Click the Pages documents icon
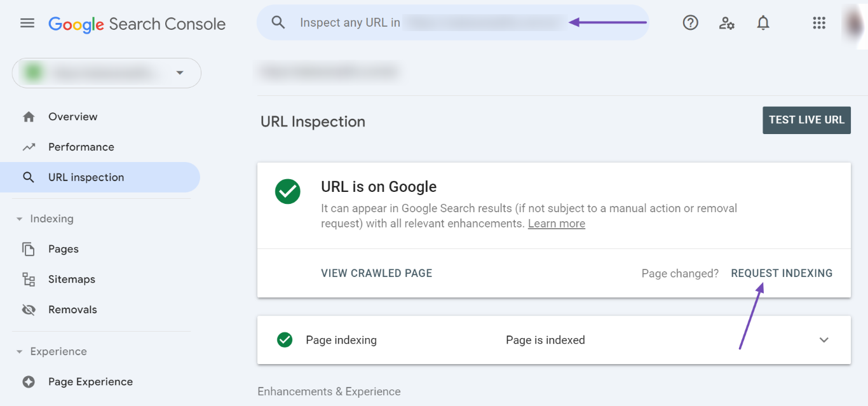Image resolution: width=868 pixels, height=406 pixels. [29, 249]
